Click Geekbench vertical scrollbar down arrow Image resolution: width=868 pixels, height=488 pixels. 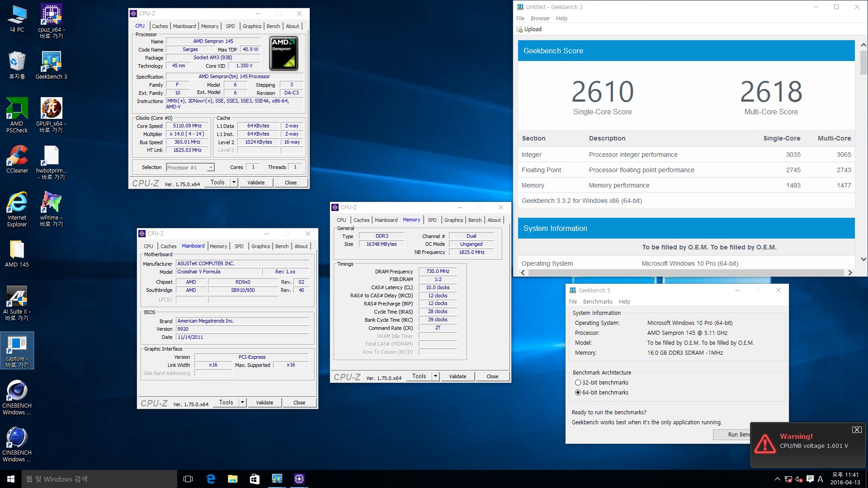coord(863,259)
